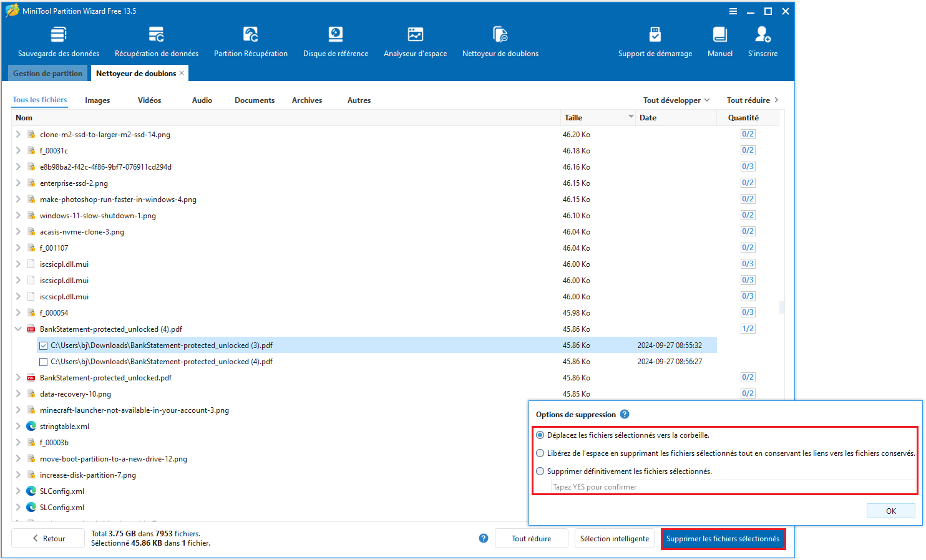The height and width of the screenshot is (560, 926).
Task: Expand the stringtable.xml duplicate group
Action: click(x=17, y=426)
